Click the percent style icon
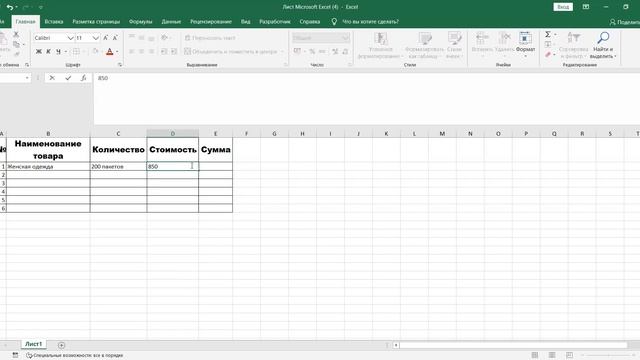This screenshot has height=360, width=640. click(312, 51)
